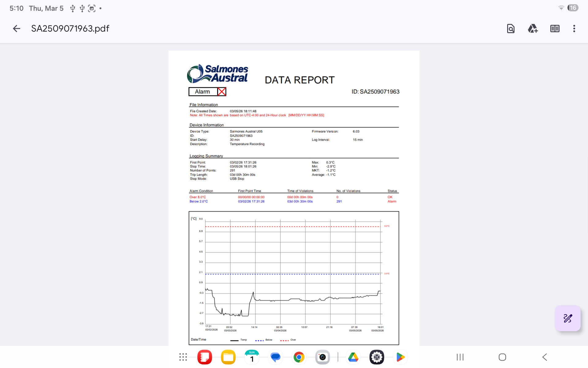The image size is (588, 368).
Task: Open the app drawer grid icon
Action: click(x=183, y=357)
